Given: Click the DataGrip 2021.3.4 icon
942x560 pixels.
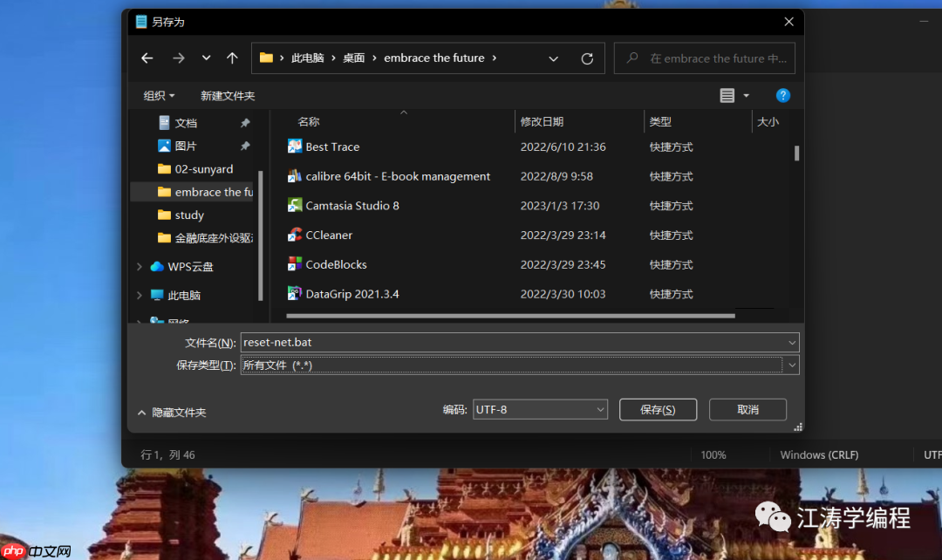Looking at the screenshot, I should click(296, 294).
